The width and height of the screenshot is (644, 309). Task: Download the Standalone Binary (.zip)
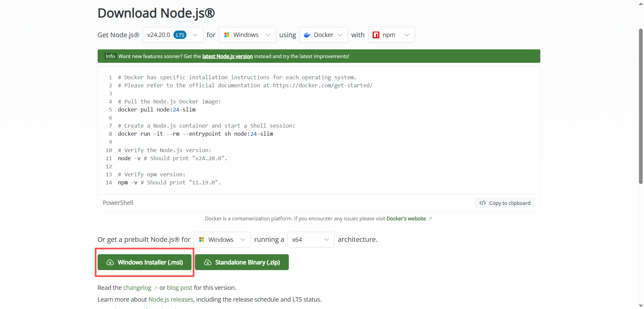(242, 262)
